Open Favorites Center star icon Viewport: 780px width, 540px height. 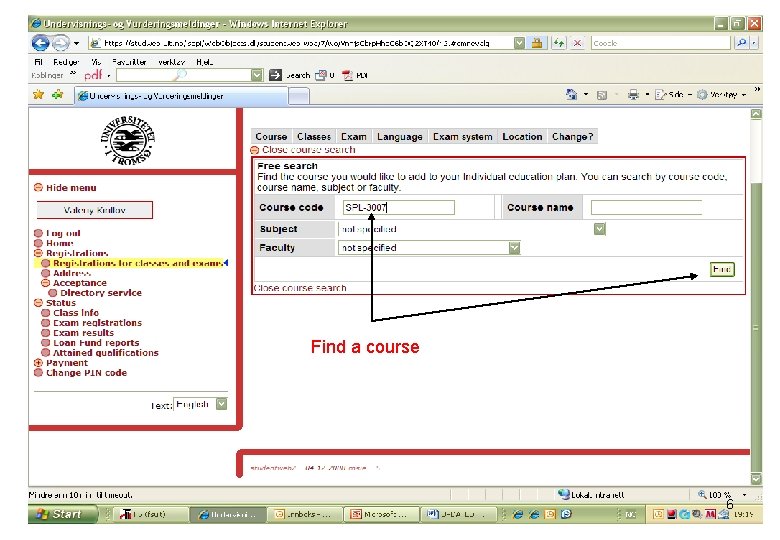coord(38,94)
